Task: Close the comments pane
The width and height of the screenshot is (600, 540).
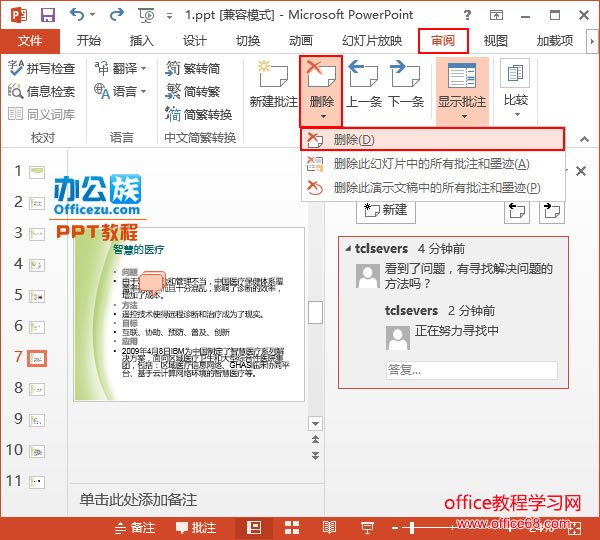Action: pyautogui.click(x=581, y=171)
